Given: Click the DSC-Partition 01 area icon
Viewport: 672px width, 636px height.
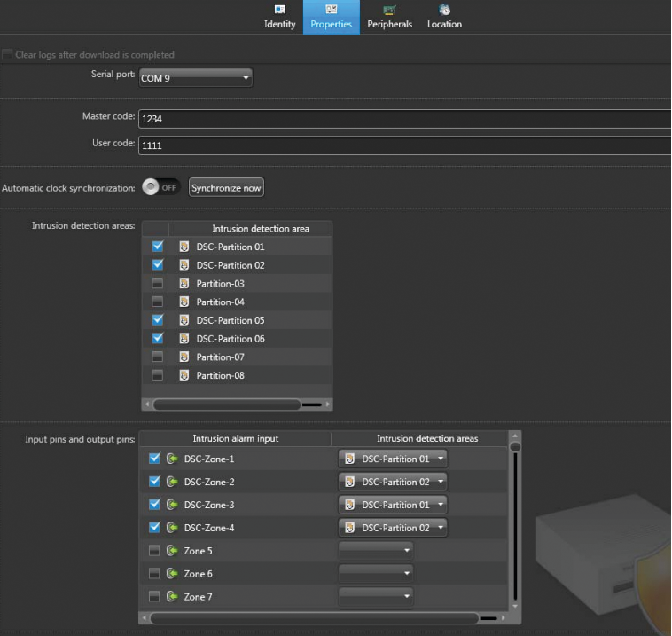Looking at the screenshot, I should pyautogui.click(x=184, y=247).
